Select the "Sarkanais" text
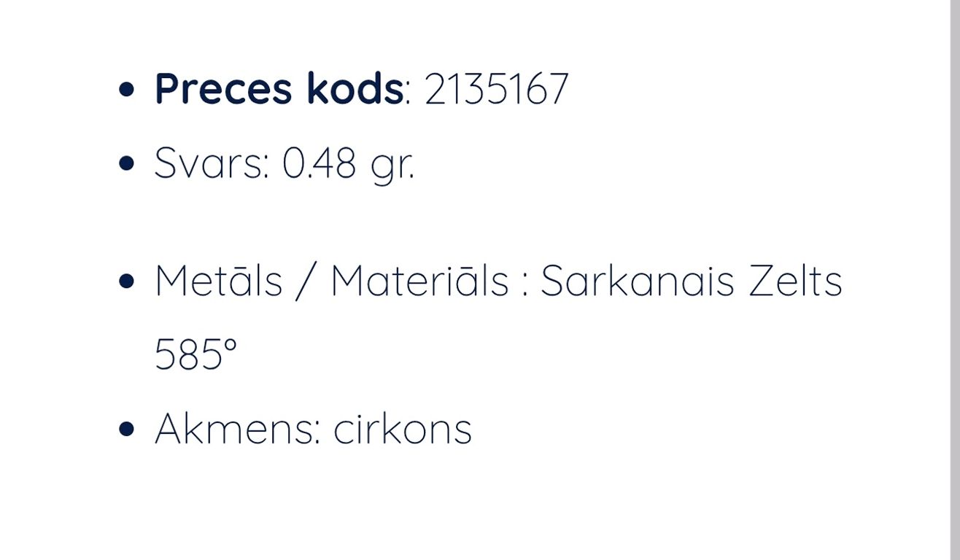This screenshot has height=560, width=960. pos(637,280)
